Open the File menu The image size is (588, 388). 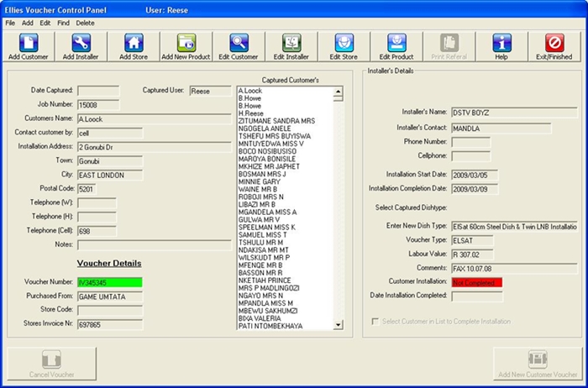pos(10,23)
